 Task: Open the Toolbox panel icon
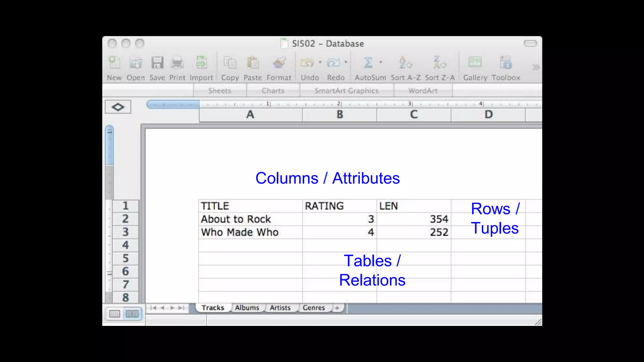pos(506,63)
